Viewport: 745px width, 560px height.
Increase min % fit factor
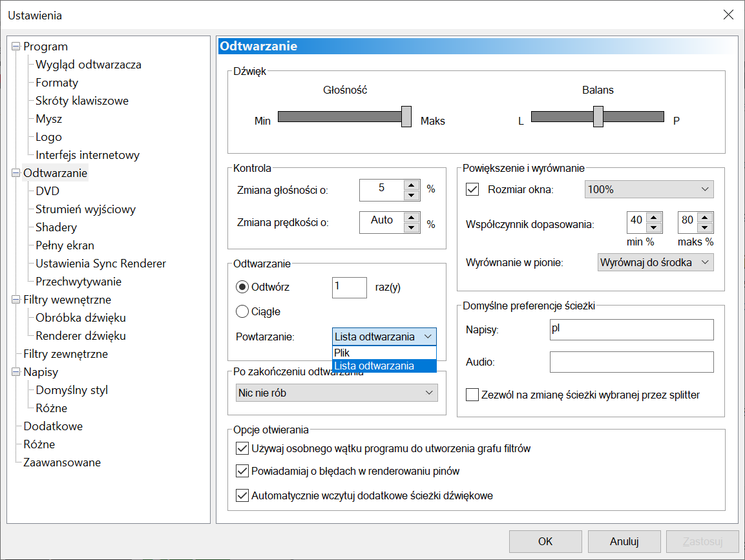[654, 217]
